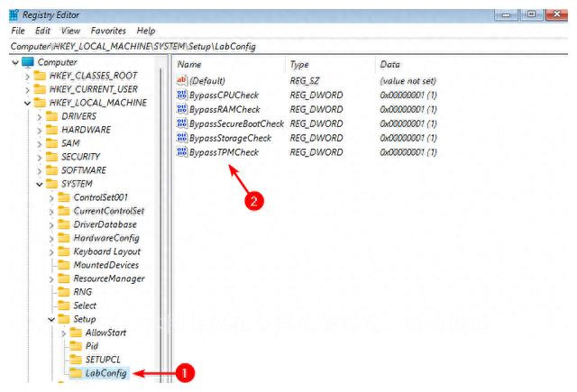The image size is (577, 392).
Task: Click the Setup folder icon
Action: [x=64, y=319]
